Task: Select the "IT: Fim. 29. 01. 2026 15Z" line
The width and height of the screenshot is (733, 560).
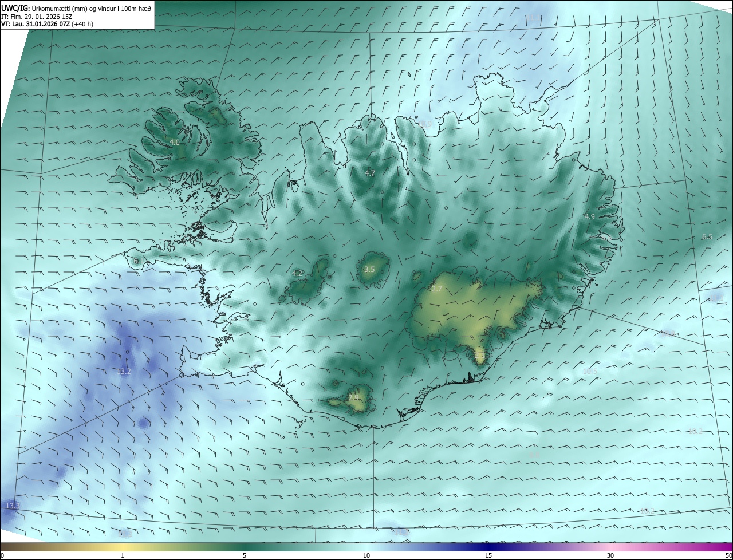Action: (38, 17)
